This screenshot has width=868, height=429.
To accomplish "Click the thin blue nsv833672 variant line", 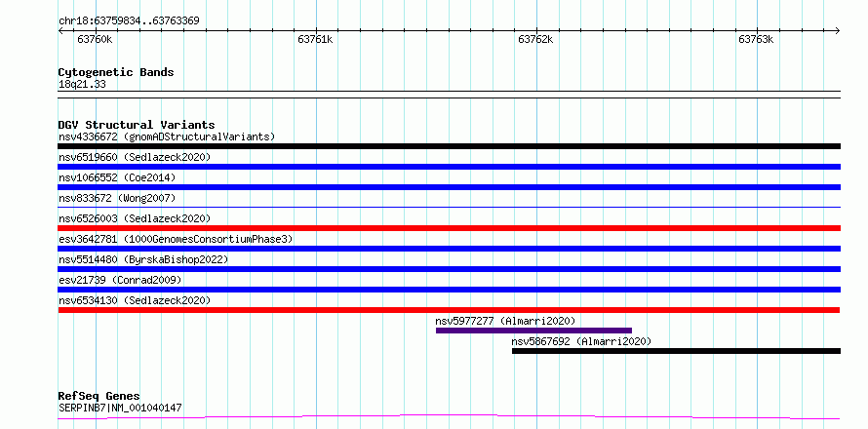I will coord(449,207).
